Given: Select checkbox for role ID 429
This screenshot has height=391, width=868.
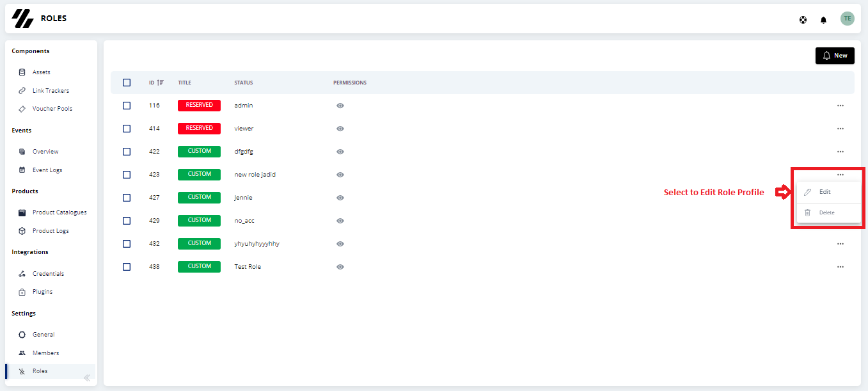Looking at the screenshot, I should (x=127, y=221).
